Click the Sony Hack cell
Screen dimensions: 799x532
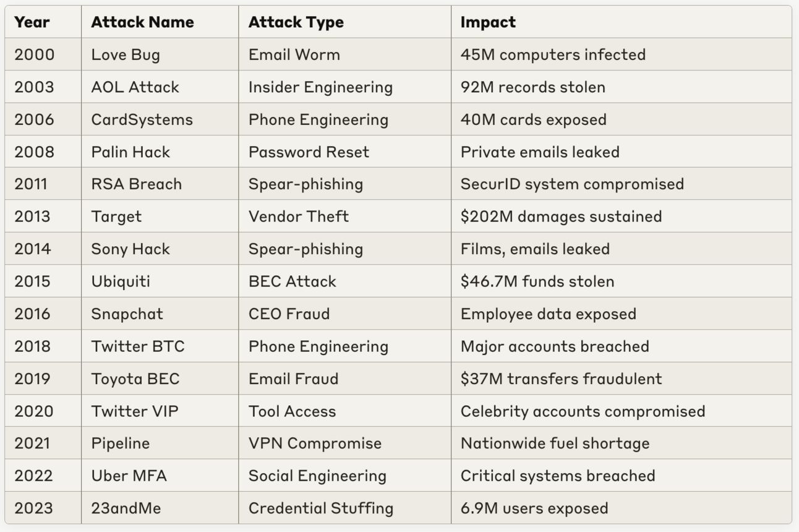(x=160, y=249)
